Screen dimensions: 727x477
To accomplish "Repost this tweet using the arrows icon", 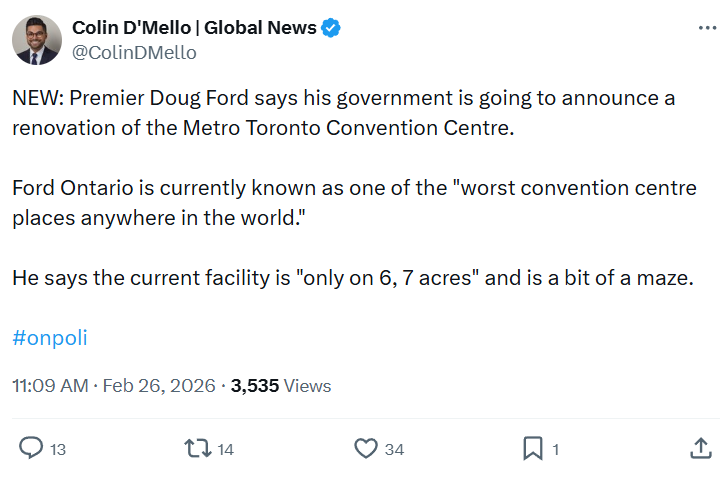I will 197,448.
